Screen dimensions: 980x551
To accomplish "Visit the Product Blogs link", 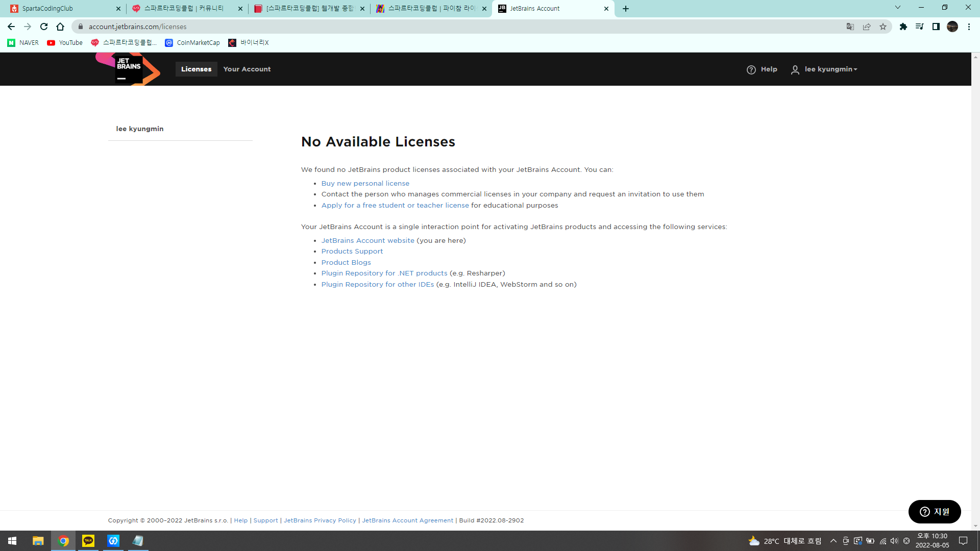I will (x=346, y=263).
